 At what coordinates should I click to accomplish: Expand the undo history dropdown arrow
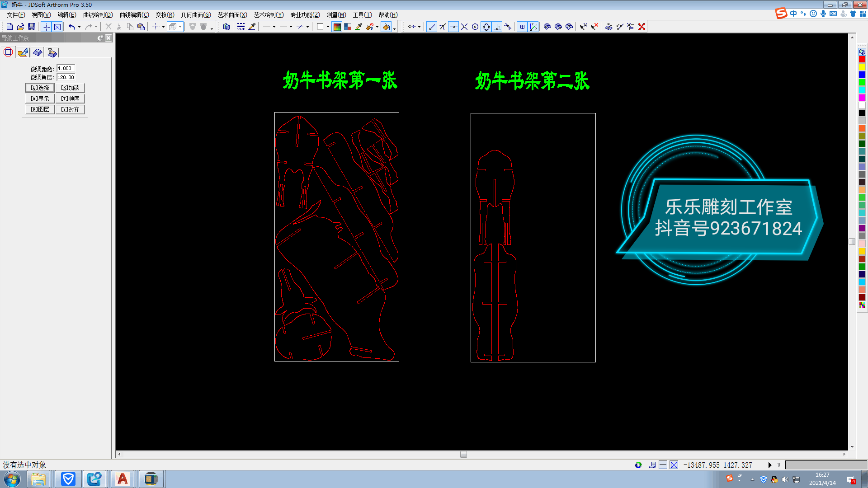(80, 27)
